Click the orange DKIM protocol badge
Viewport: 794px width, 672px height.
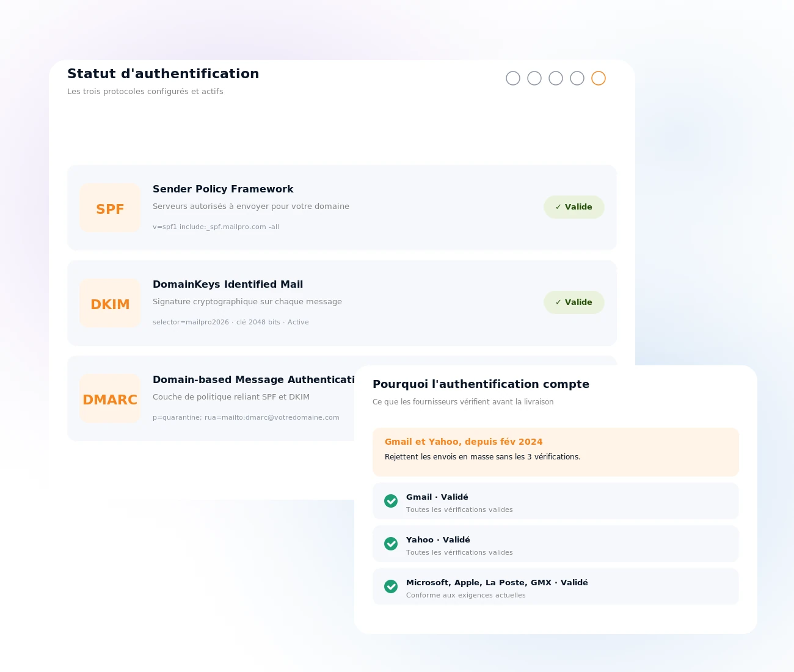[110, 303]
